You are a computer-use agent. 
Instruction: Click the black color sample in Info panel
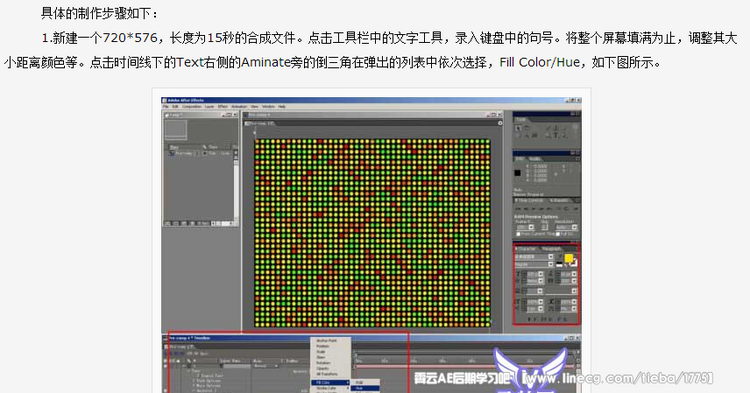pyautogui.click(x=518, y=173)
